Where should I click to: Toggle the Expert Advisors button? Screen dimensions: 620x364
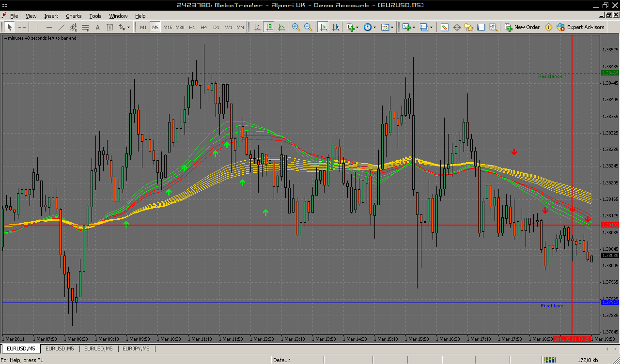click(x=580, y=27)
